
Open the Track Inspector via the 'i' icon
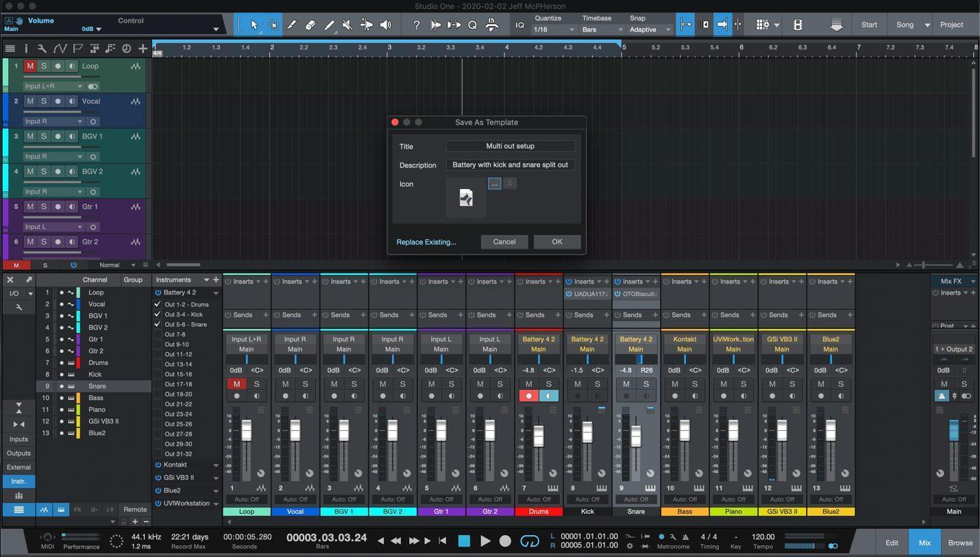(27, 48)
